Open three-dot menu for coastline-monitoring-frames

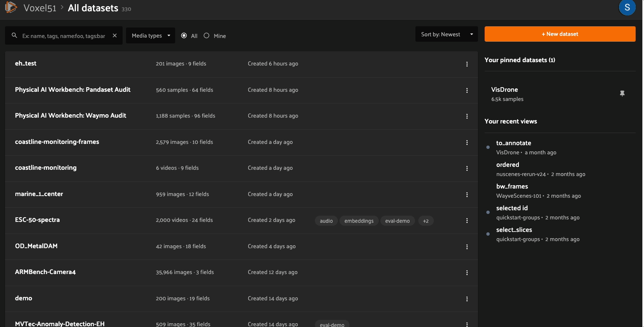point(467,143)
